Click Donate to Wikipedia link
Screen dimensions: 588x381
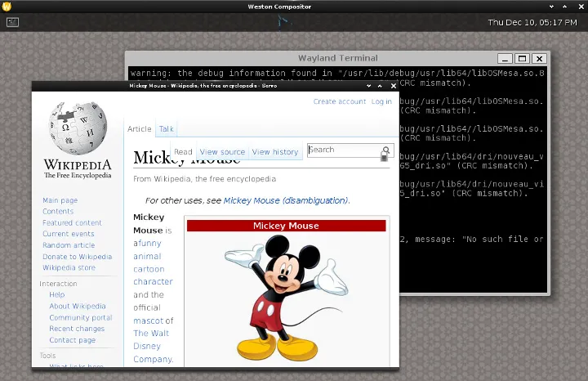(78, 257)
